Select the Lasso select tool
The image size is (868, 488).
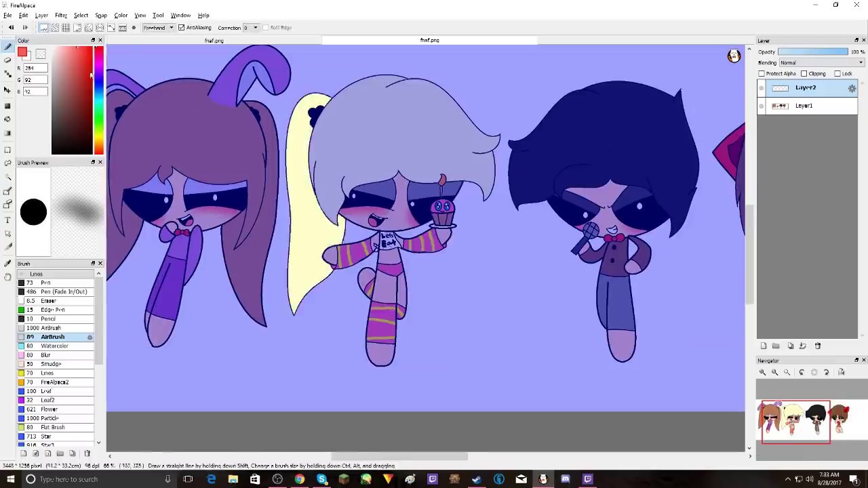(x=7, y=163)
